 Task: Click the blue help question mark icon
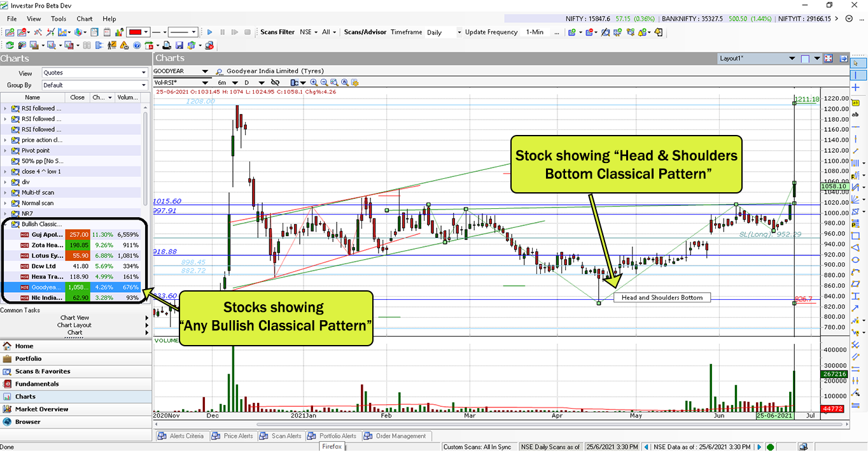coord(136,45)
